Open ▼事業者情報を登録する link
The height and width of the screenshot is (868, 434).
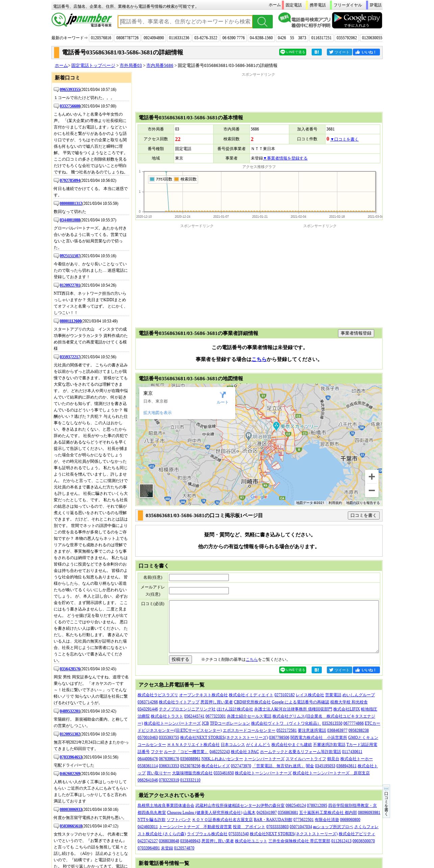[x=285, y=158]
